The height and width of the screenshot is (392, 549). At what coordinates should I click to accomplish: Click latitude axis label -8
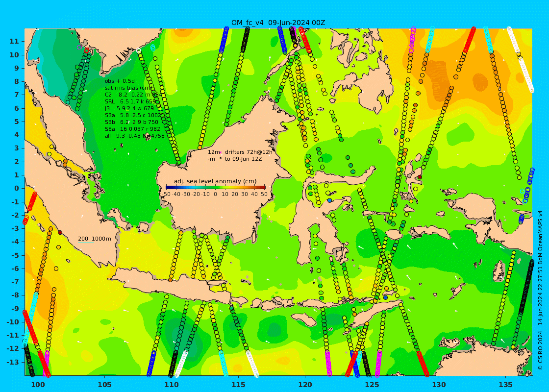coord(15,295)
